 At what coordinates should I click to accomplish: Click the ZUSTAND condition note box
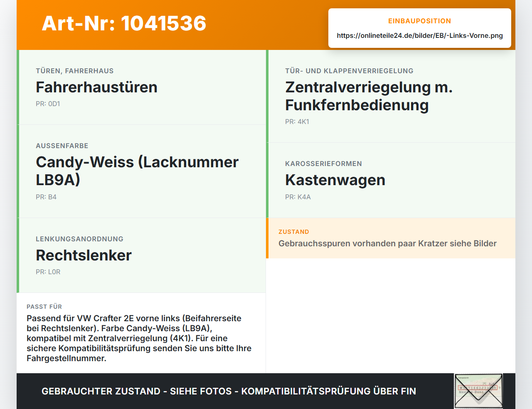coord(391,238)
